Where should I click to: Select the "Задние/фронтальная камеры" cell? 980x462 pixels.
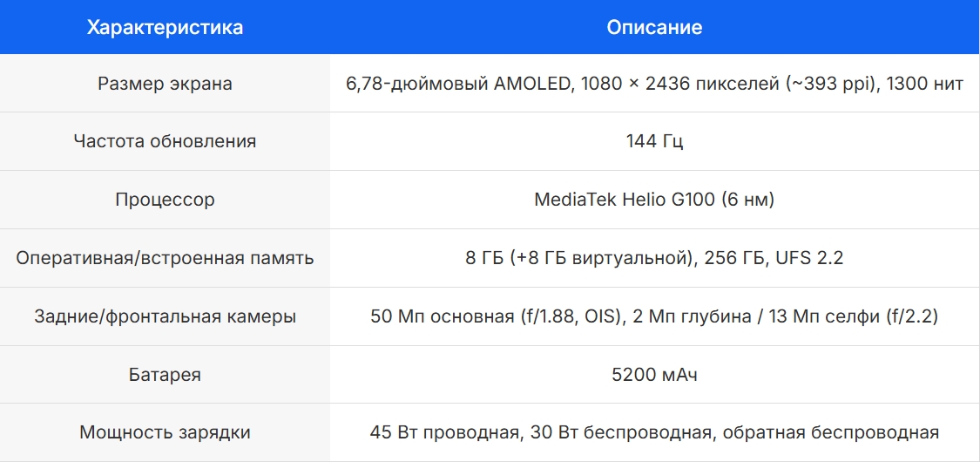[x=165, y=316]
